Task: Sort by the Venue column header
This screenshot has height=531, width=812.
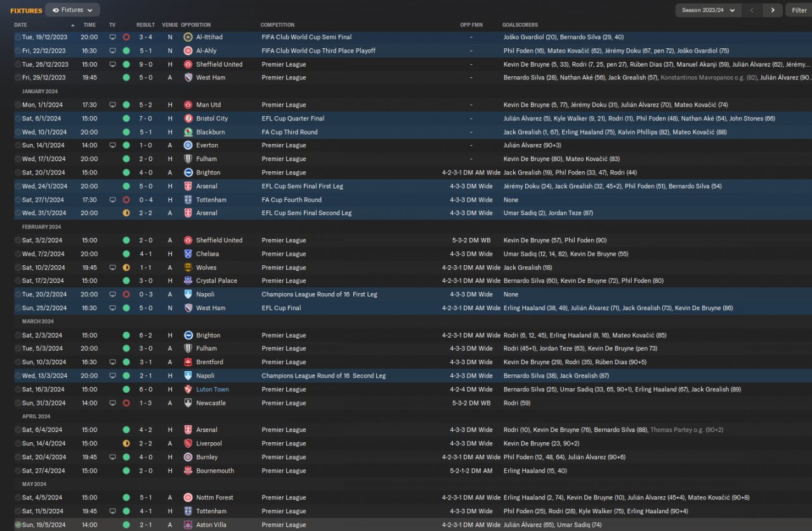Action: 169,25
